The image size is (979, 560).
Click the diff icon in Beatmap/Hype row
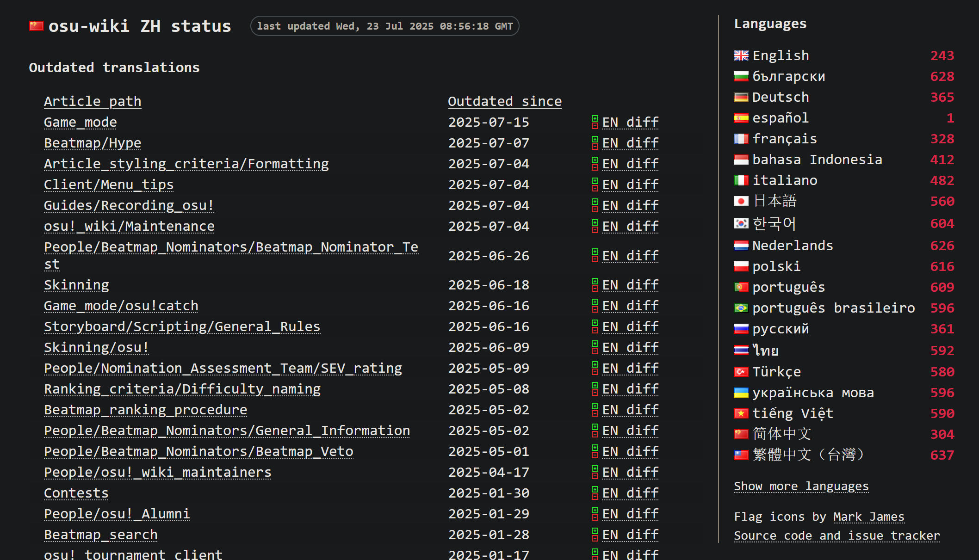click(x=595, y=143)
